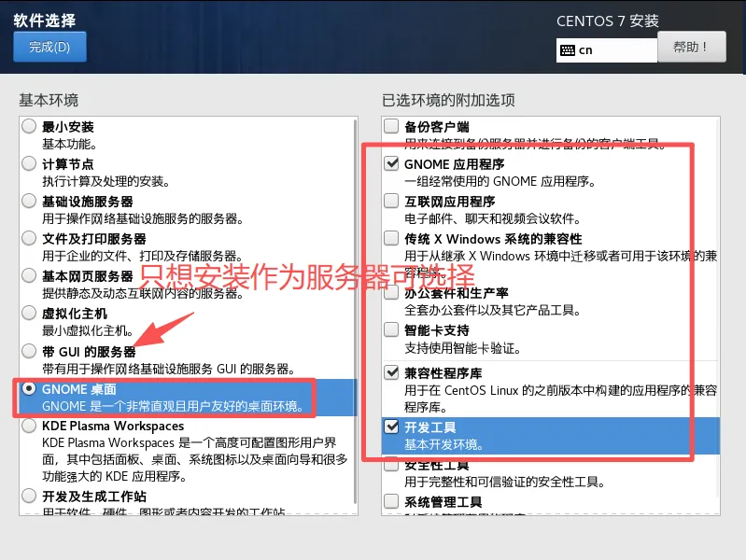Image resolution: width=746 pixels, height=560 pixels.
Task: Choose 文件及打印服务器 radio option
Action: [29, 238]
